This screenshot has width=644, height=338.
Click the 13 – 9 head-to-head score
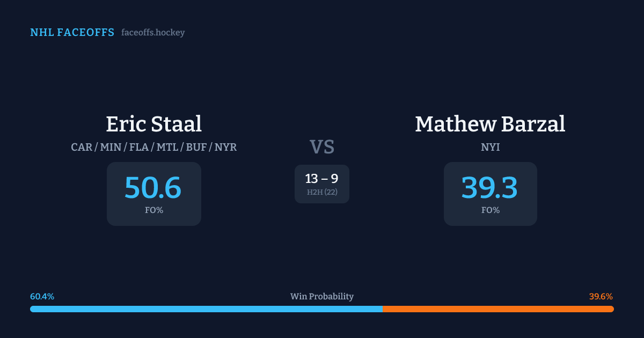pos(321,179)
